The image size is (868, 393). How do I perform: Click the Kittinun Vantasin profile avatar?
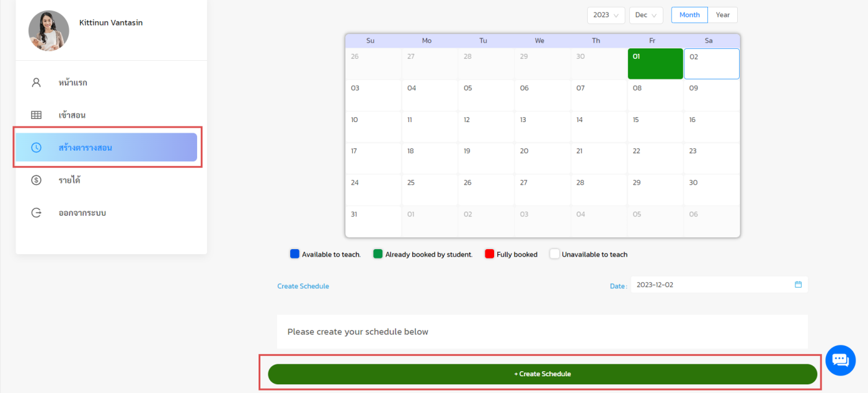pyautogui.click(x=49, y=30)
